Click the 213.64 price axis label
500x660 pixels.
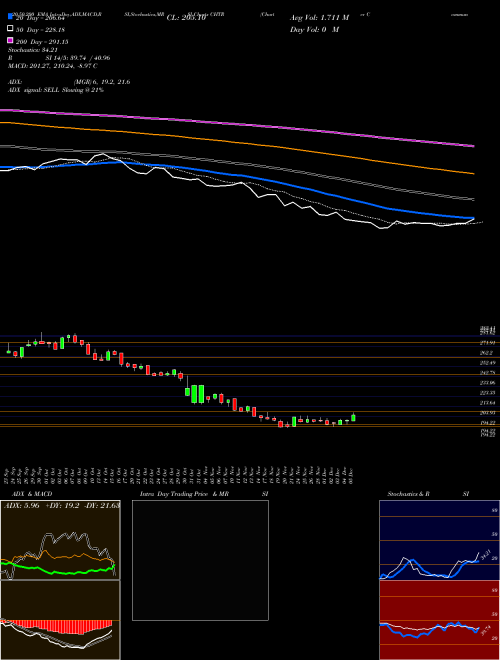[x=488, y=403]
